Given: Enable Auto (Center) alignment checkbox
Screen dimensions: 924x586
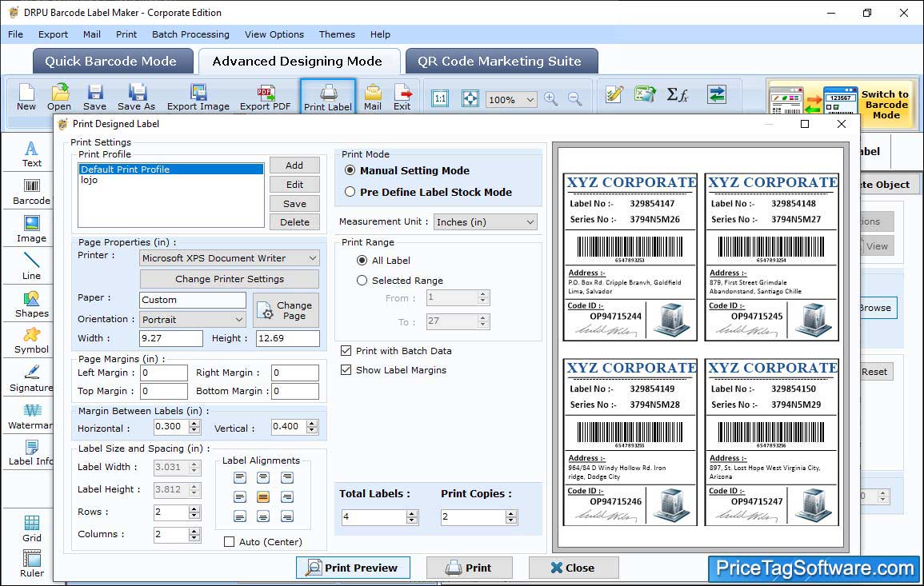Looking at the screenshot, I should click(230, 542).
